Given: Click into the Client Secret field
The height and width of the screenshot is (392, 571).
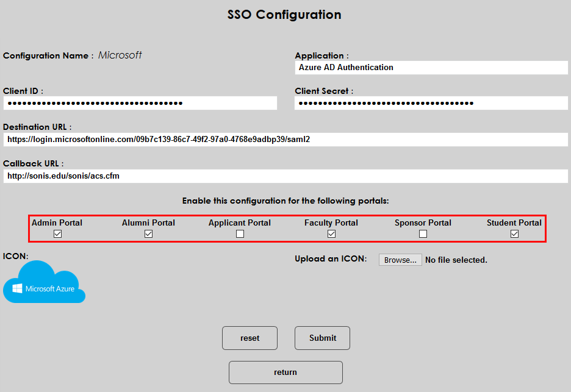Looking at the screenshot, I should tap(431, 104).
